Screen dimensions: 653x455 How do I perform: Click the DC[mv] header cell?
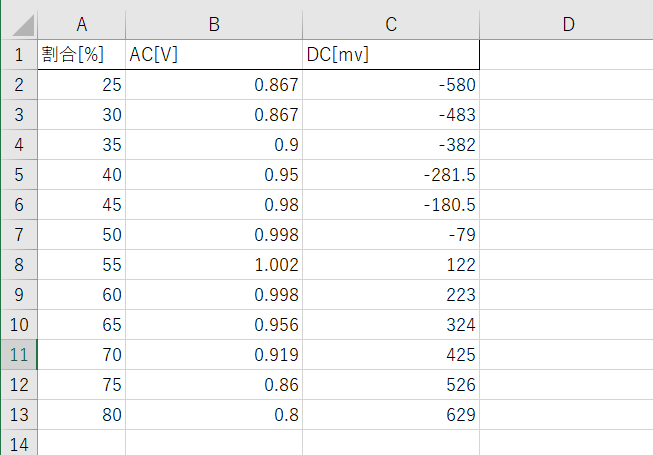pos(391,55)
